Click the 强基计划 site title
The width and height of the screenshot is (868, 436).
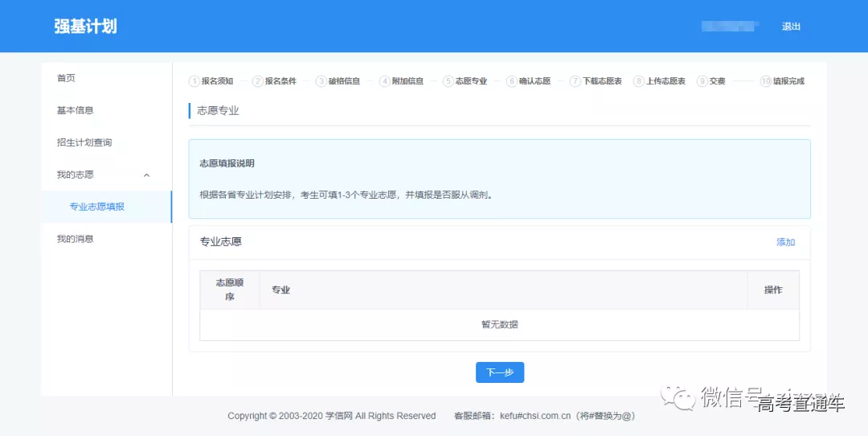click(x=85, y=27)
